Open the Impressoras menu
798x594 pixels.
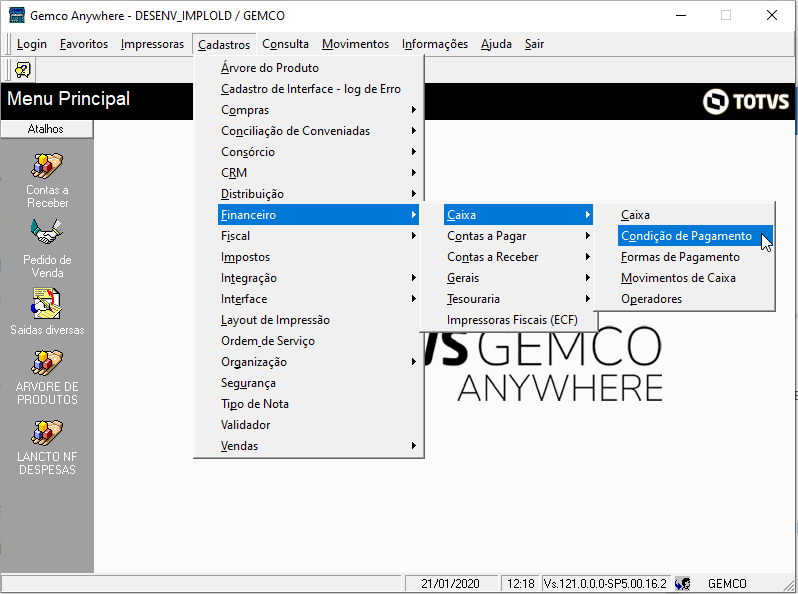pyautogui.click(x=152, y=44)
